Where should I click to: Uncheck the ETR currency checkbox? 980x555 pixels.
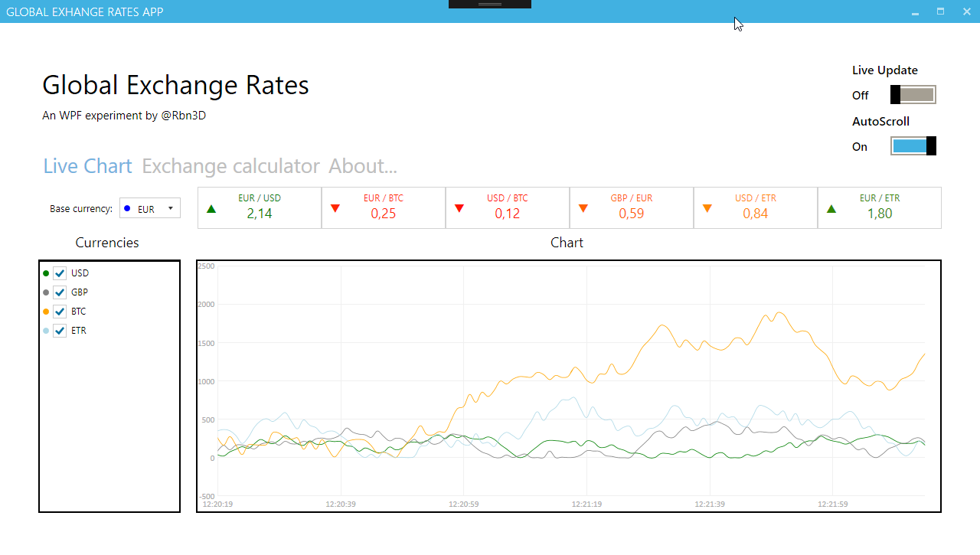[60, 331]
